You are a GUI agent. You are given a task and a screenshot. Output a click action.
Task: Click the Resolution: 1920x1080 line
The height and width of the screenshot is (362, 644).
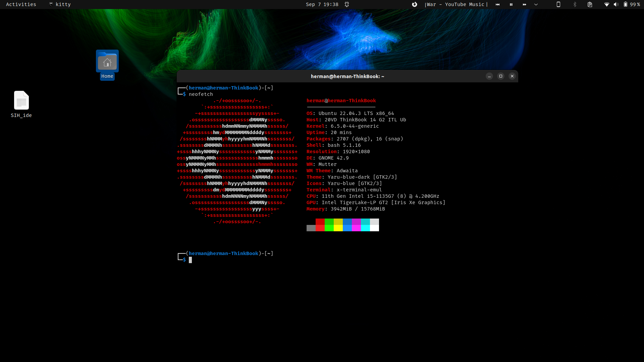tap(338, 152)
